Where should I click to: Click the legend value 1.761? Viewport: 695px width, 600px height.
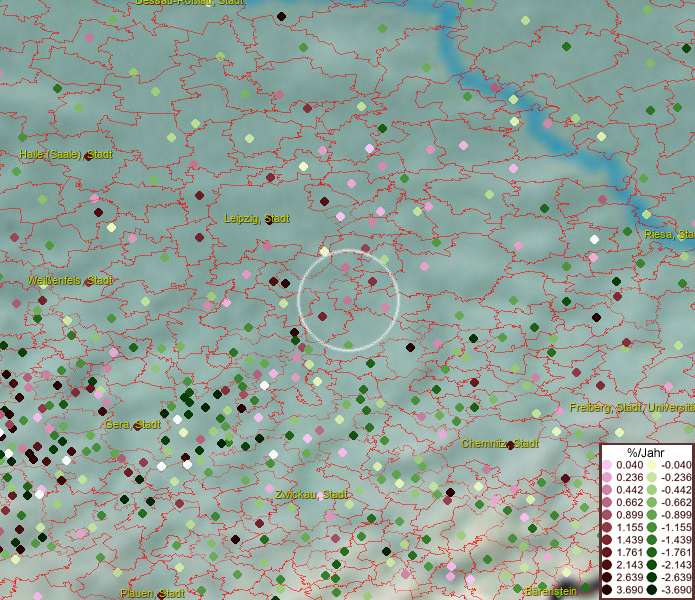(629, 553)
